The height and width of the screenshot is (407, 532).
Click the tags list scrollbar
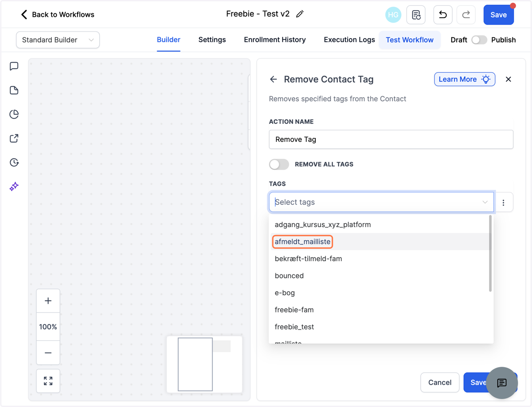pos(490,254)
